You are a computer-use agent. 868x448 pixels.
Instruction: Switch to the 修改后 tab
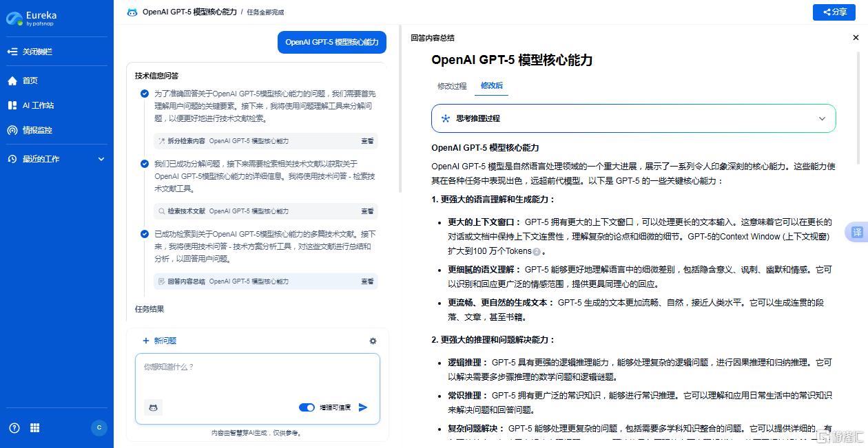(492, 86)
